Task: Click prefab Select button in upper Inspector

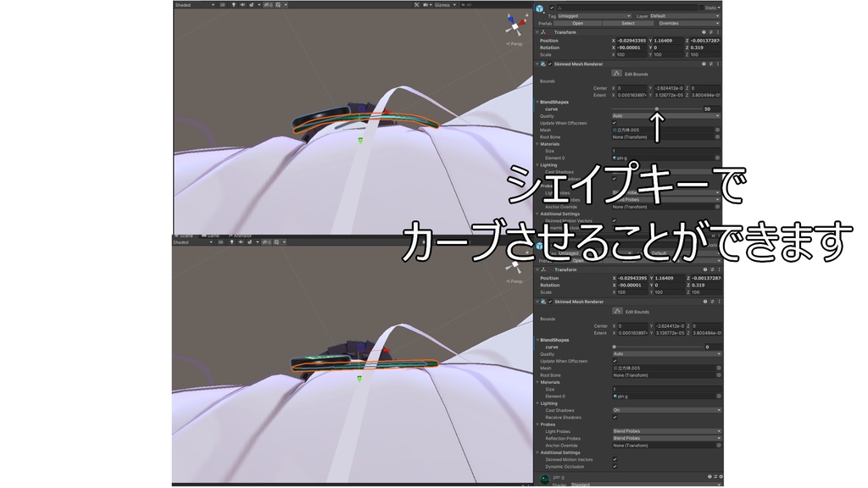Action: [x=628, y=23]
